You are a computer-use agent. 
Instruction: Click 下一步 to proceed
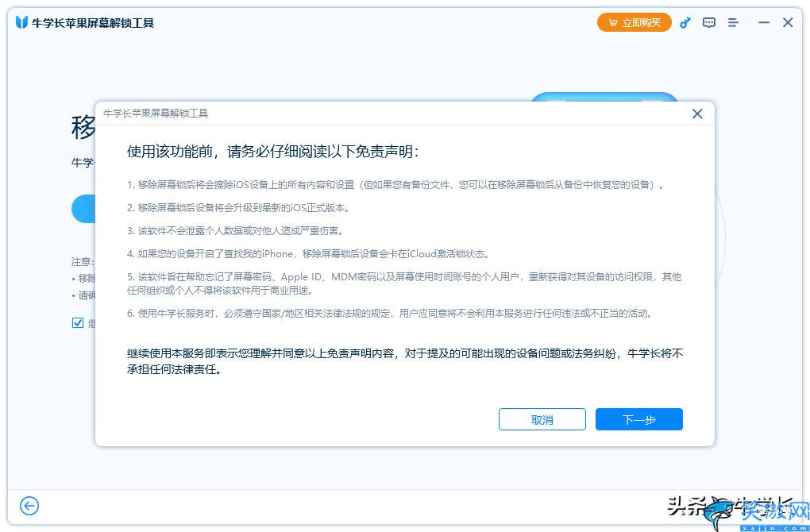(x=639, y=419)
